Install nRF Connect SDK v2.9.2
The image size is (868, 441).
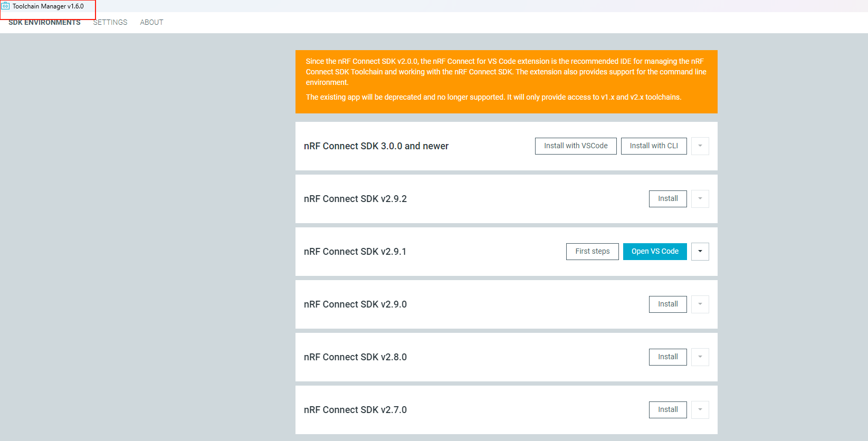(668, 199)
